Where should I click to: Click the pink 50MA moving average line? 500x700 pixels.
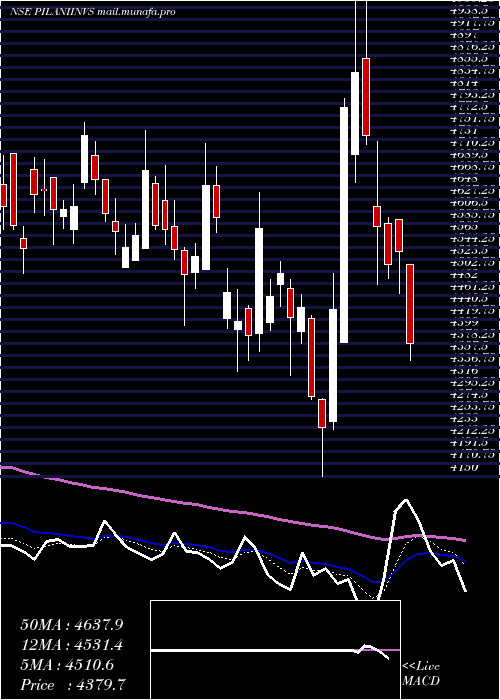coord(232,510)
